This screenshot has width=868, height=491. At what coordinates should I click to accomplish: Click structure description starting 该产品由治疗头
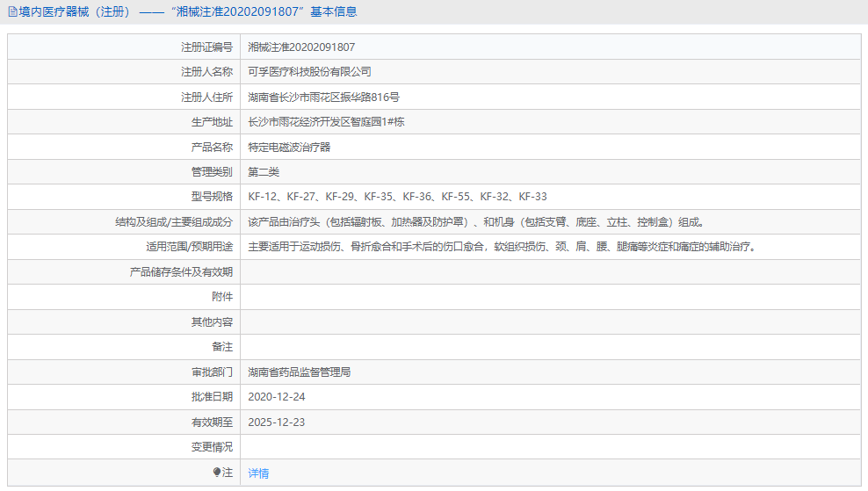[x=477, y=222]
